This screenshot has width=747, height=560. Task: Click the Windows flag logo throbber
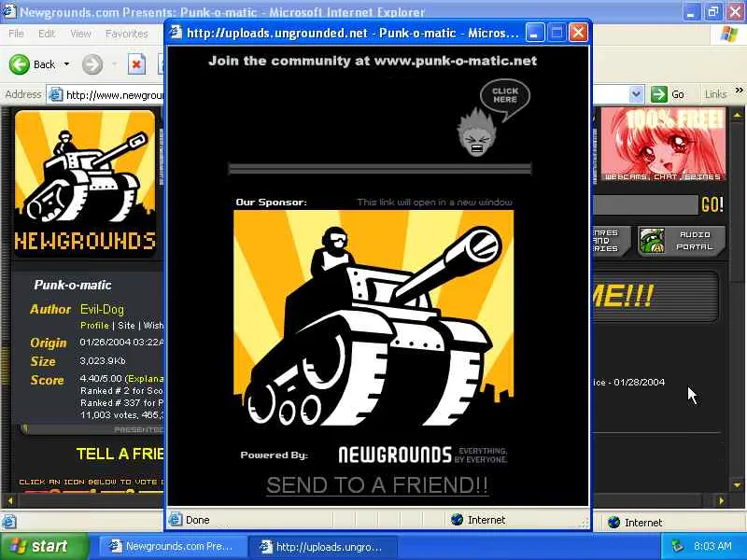[729, 35]
